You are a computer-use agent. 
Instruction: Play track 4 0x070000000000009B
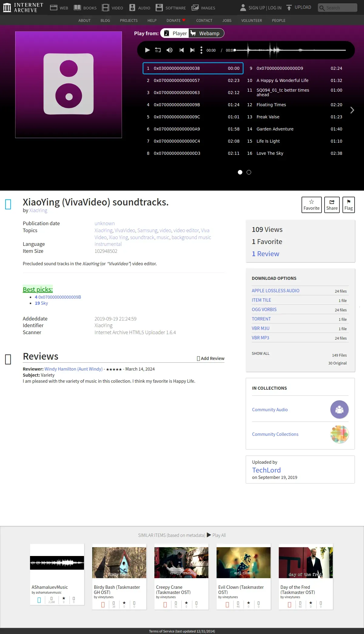pyautogui.click(x=193, y=105)
